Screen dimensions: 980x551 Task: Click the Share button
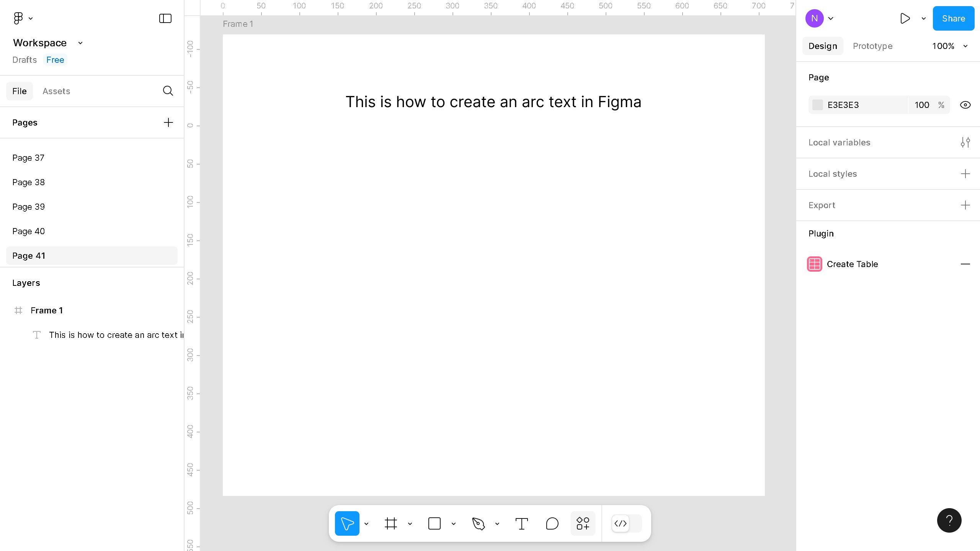953,18
